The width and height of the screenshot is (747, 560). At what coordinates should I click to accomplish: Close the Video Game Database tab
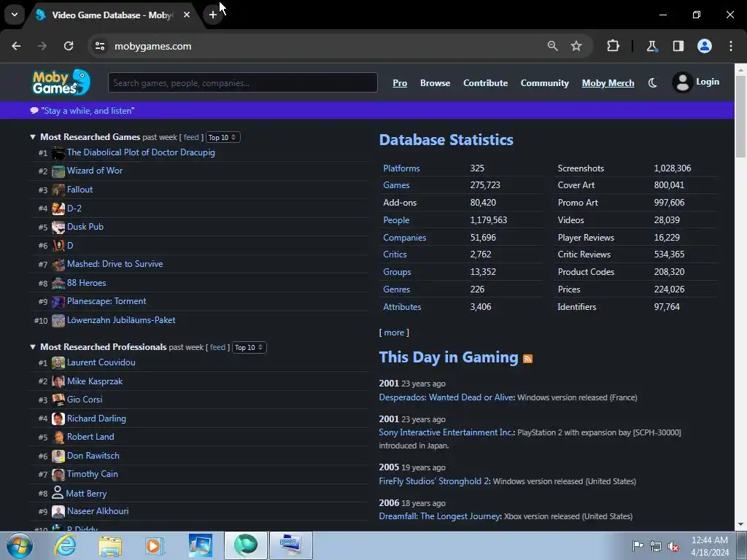[x=187, y=15]
